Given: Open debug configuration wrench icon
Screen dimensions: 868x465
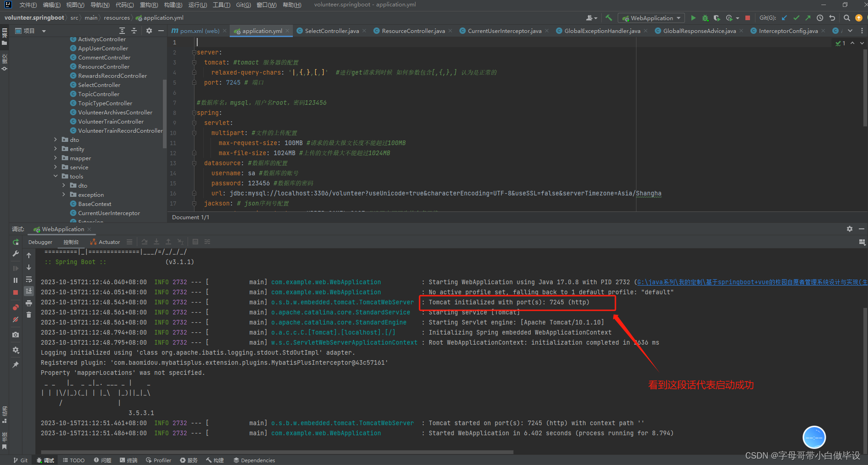Looking at the screenshot, I should click(16, 254).
